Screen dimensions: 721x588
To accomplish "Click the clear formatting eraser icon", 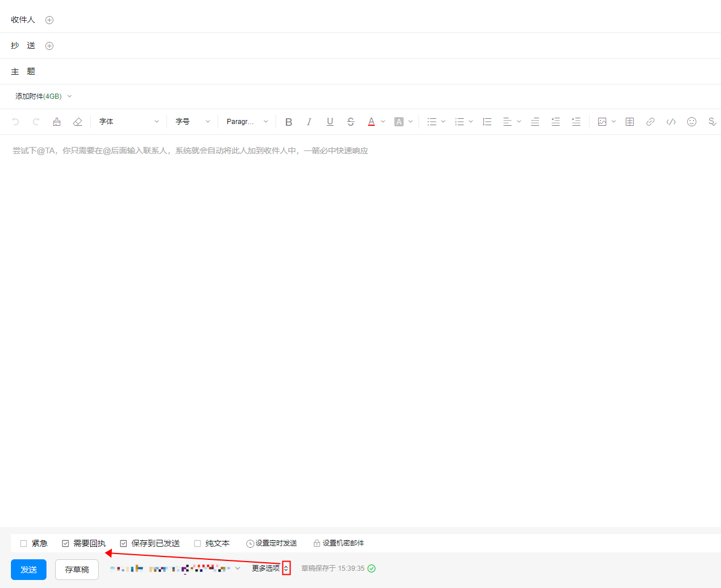I will point(77,122).
